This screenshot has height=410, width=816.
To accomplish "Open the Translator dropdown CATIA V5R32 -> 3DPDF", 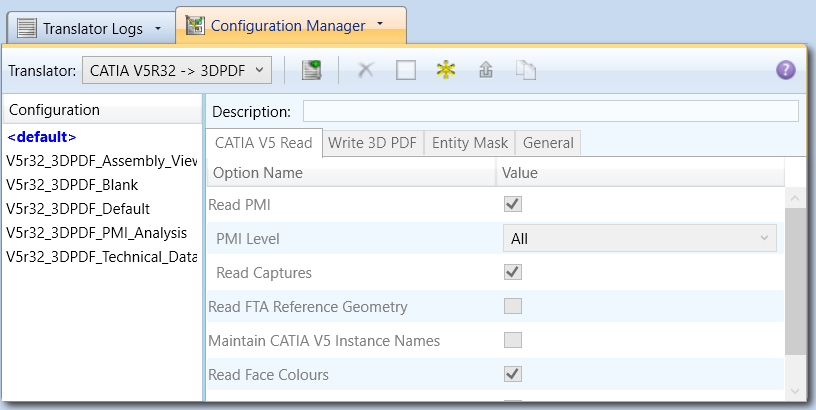I will (x=177, y=70).
